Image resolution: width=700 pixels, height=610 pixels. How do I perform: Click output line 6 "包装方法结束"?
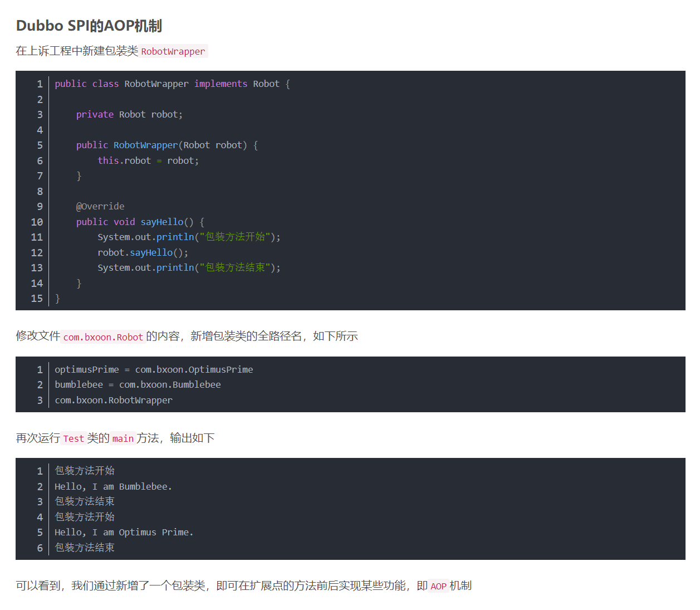click(x=85, y=548)
